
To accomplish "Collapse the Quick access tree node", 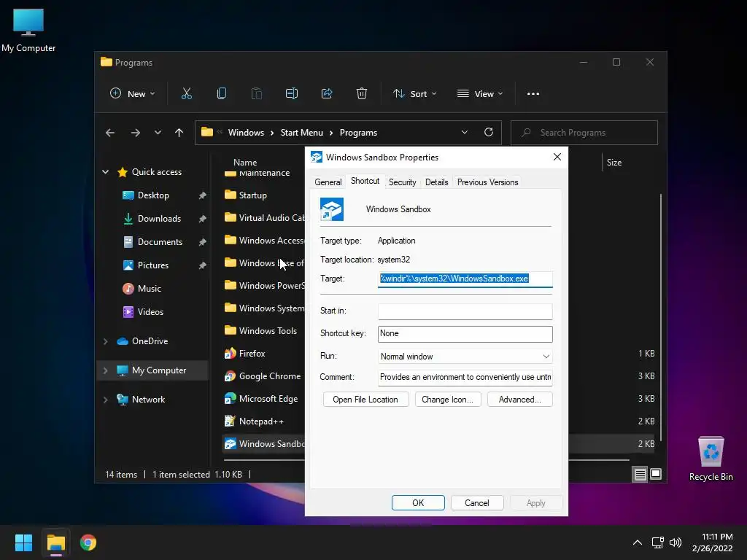I will click(x=105, y=172).
